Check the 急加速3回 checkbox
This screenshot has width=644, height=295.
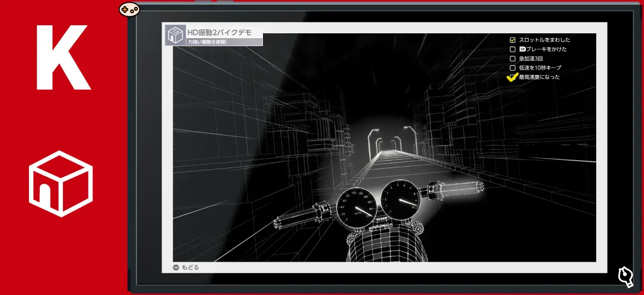click(513, 59)
